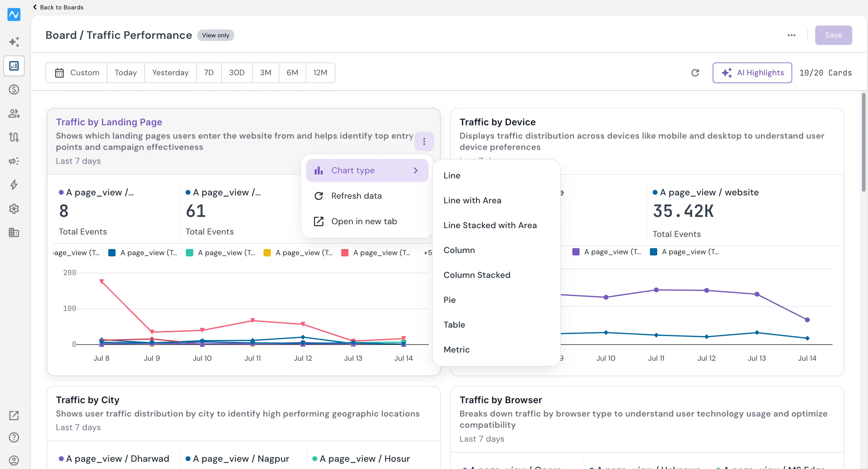Click the AI Highlights button
This screenshot has width=868, height=469.
click(x=752, y=73)
